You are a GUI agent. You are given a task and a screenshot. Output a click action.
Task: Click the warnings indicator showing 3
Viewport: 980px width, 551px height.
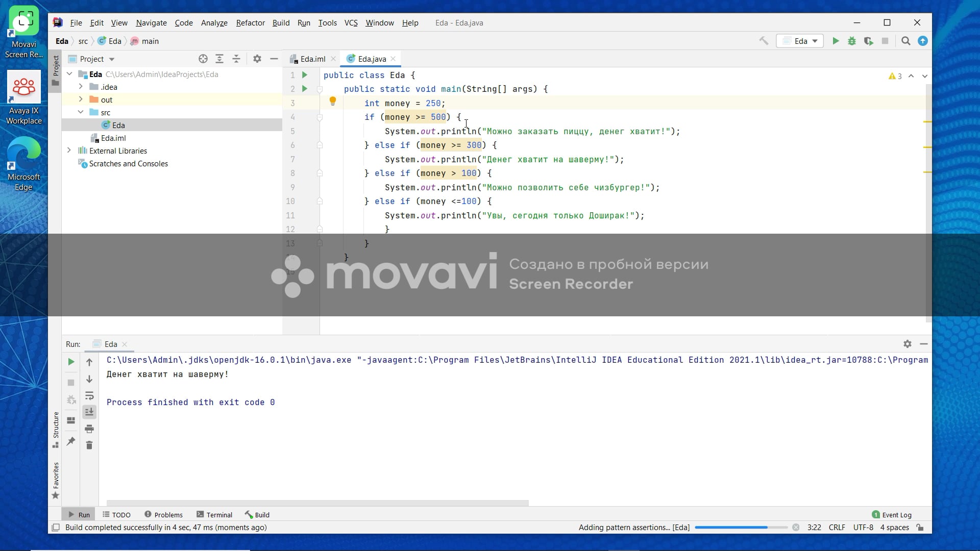pos(895,76)
